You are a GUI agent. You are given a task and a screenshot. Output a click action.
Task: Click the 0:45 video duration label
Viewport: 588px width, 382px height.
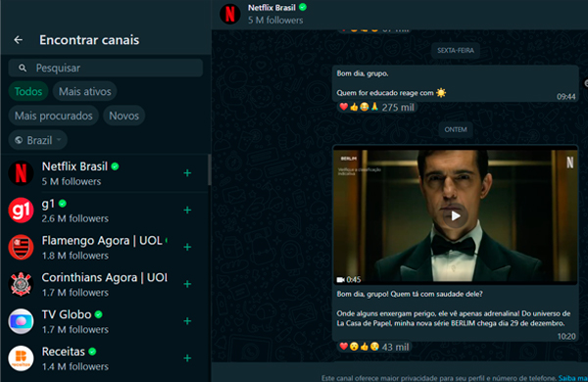pyautogui.click(x=349, y=279)
